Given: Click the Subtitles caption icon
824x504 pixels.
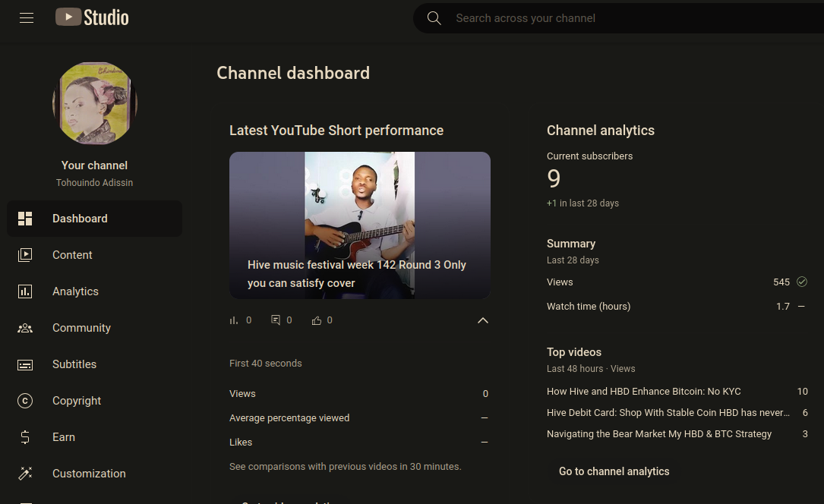Looking at the screenshot, I should [25, 364].
